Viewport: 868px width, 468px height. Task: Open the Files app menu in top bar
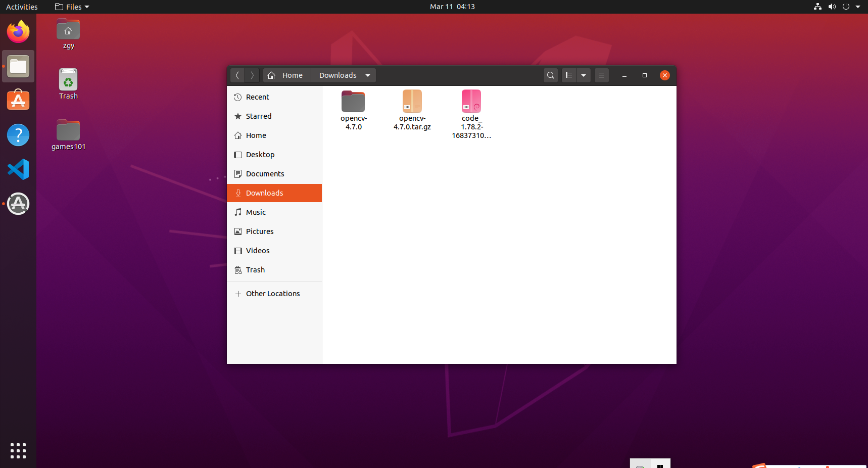point(72,7)
